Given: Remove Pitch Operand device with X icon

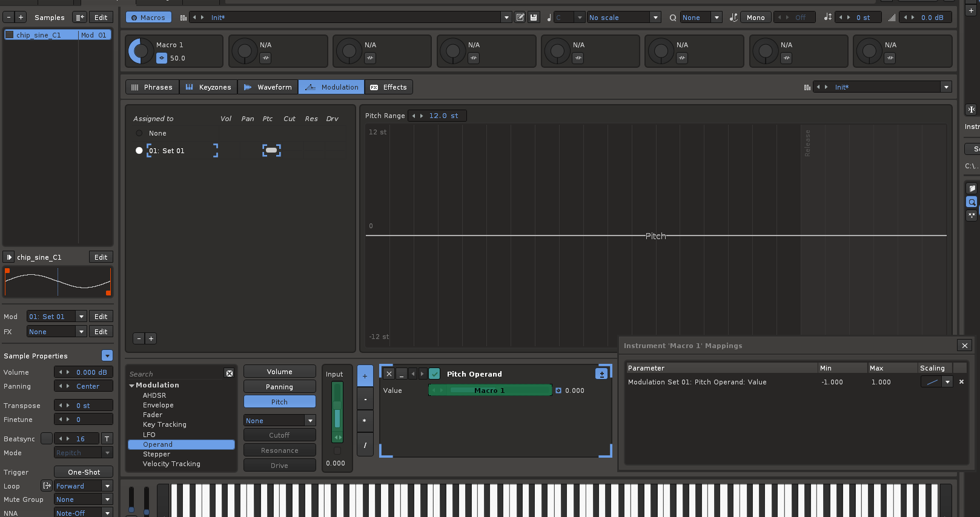Looking at the screenshot, I should 389,374.
